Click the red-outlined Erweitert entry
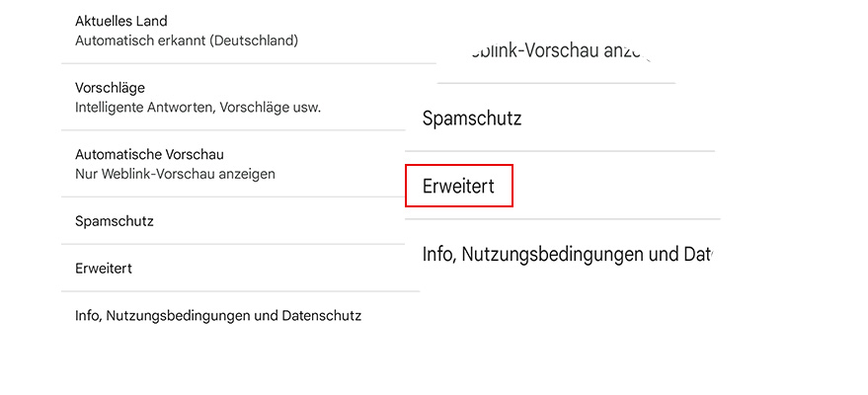 point(459,186)
